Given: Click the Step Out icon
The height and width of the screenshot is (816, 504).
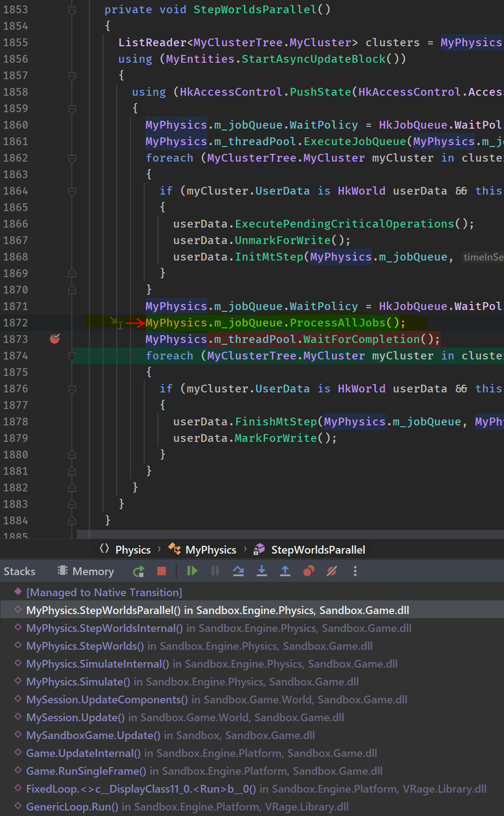Looking at the screenshot, I should click(285, 571).
